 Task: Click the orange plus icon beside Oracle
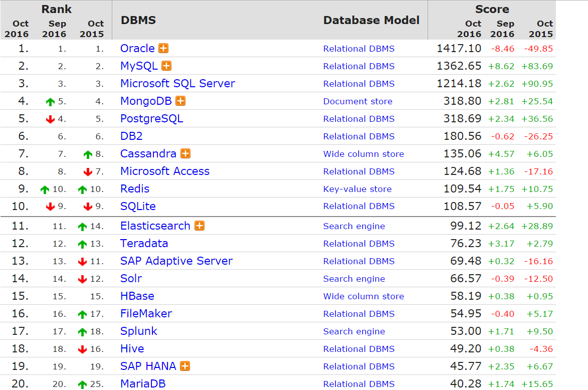(163, 49)
